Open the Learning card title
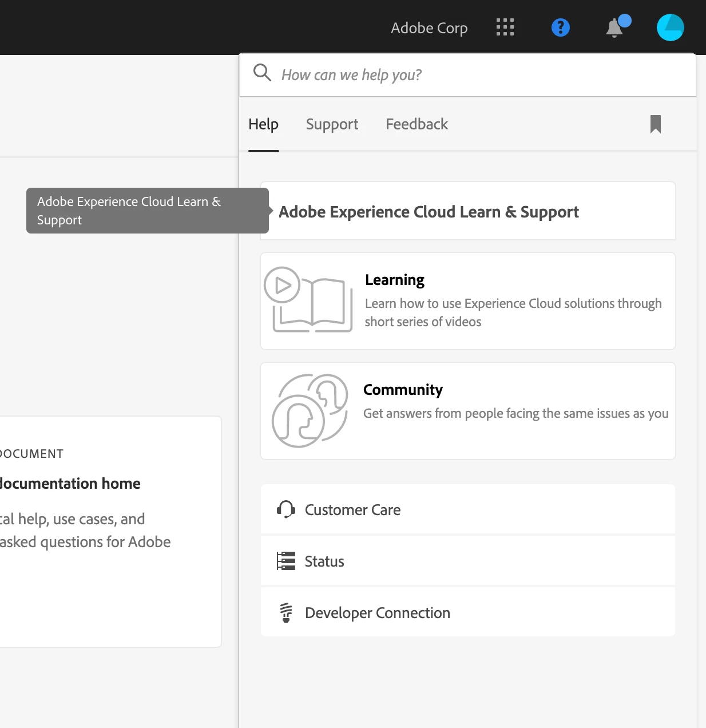 (395, 280)
